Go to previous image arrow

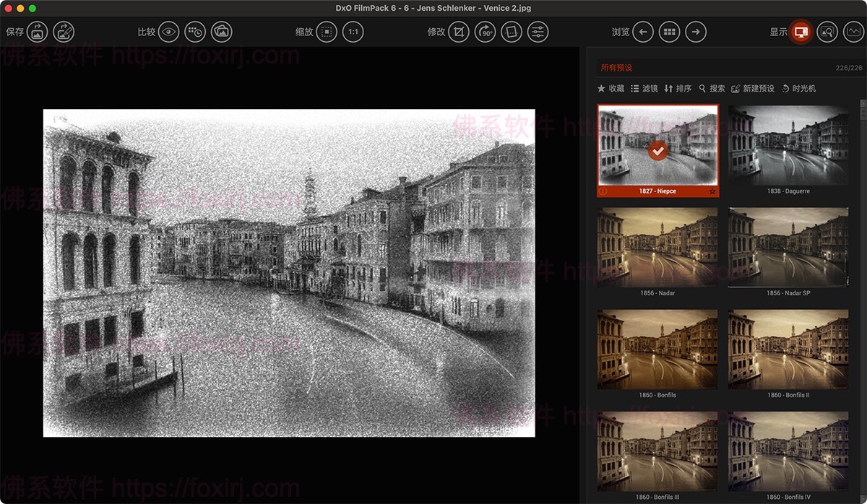click(643, 32)
